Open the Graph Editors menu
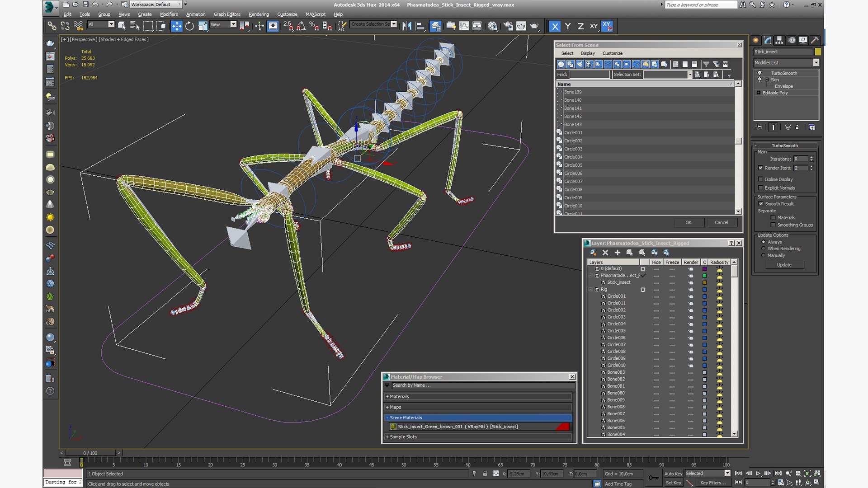 pos(227,14)
